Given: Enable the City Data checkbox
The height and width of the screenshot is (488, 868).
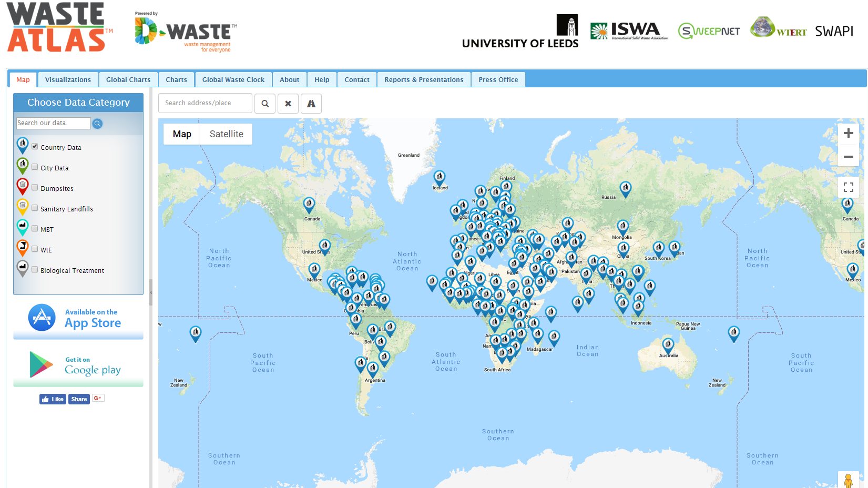Looking at the screenshot, I should click(x=35, y=167).
